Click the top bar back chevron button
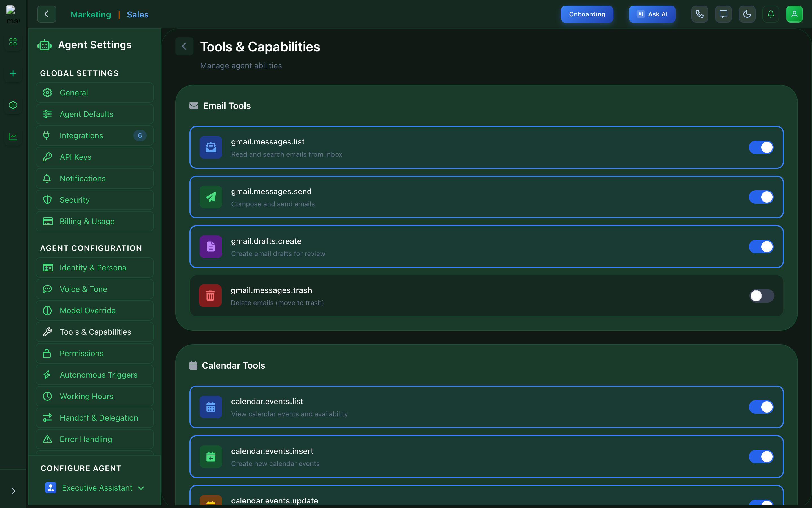The width and height of the screenshot is (812, 508). pyautogui.click(x=47, y=14)
